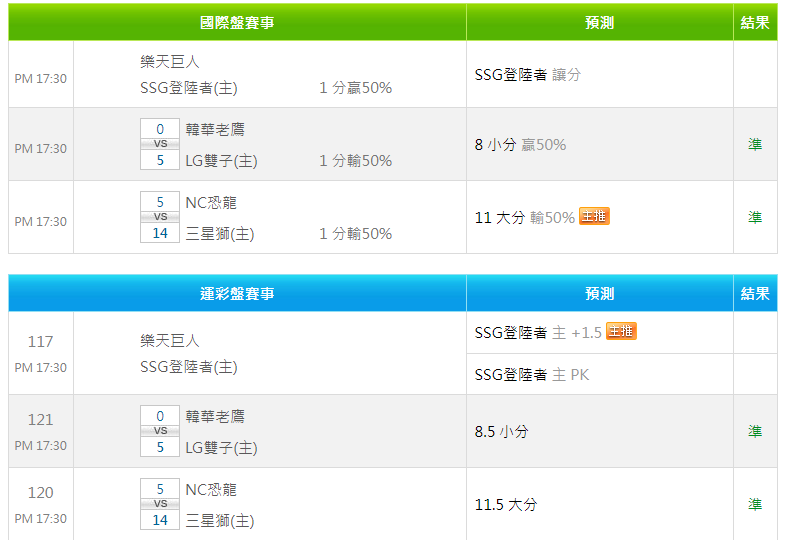Viewport: 785px width, 540px height.
Task: Click the vs score box beside NC恐龍 in 國際盤賽事
Action: tap(160, 218)
